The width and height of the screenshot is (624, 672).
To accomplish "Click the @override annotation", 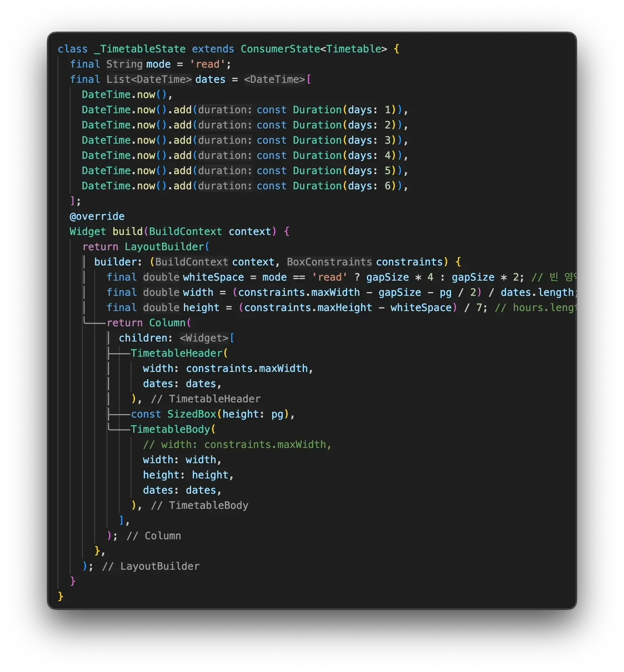I will click(x=97, y=216).
